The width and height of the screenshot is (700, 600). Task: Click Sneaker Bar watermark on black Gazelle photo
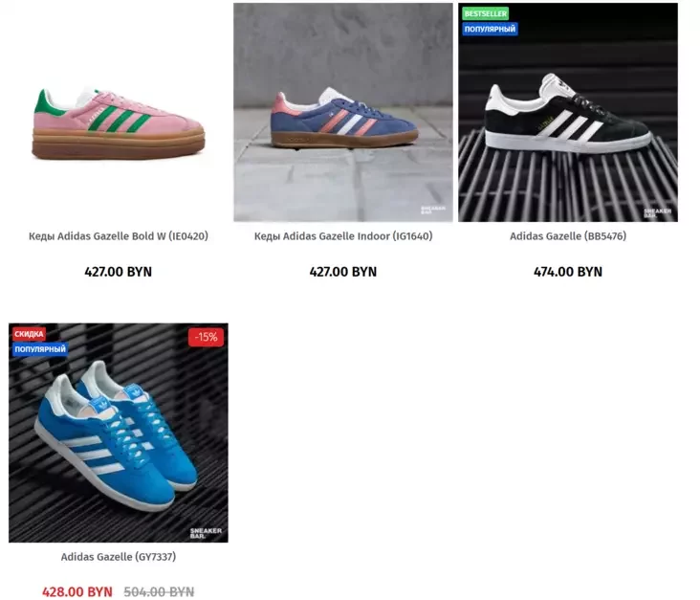point(657,212)
